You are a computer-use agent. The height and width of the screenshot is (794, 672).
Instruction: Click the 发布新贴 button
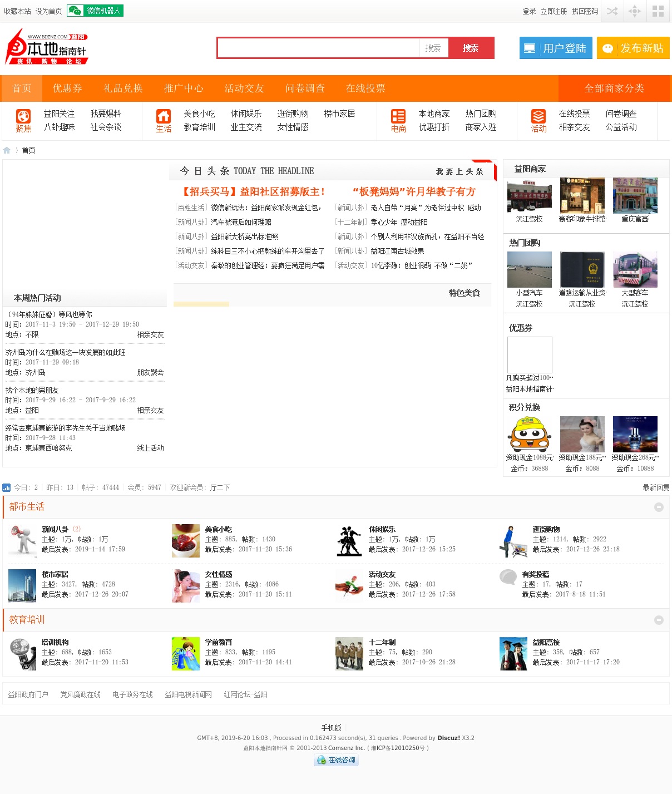(x=633, y=48)
